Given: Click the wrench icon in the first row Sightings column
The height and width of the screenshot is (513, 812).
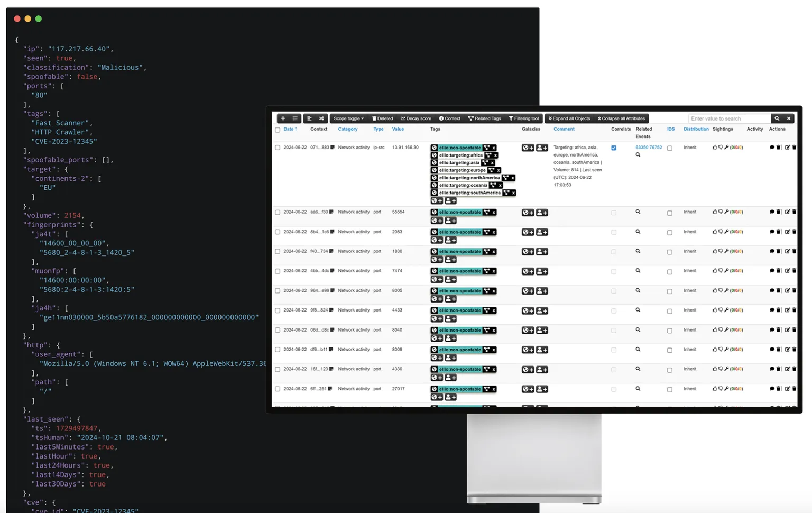Looking at the screenshot, I should (x=726, y=147).
